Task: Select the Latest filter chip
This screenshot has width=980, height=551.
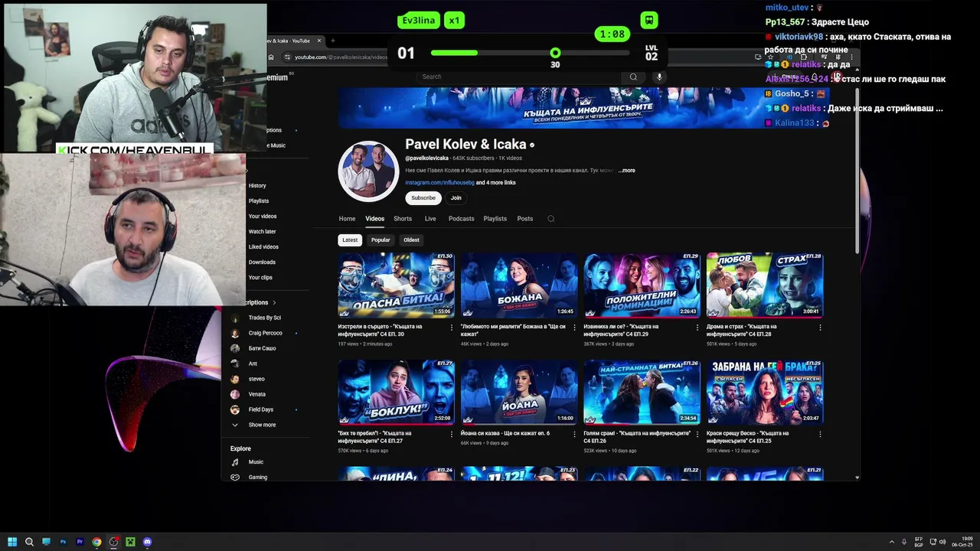Action: coord(350,240)
